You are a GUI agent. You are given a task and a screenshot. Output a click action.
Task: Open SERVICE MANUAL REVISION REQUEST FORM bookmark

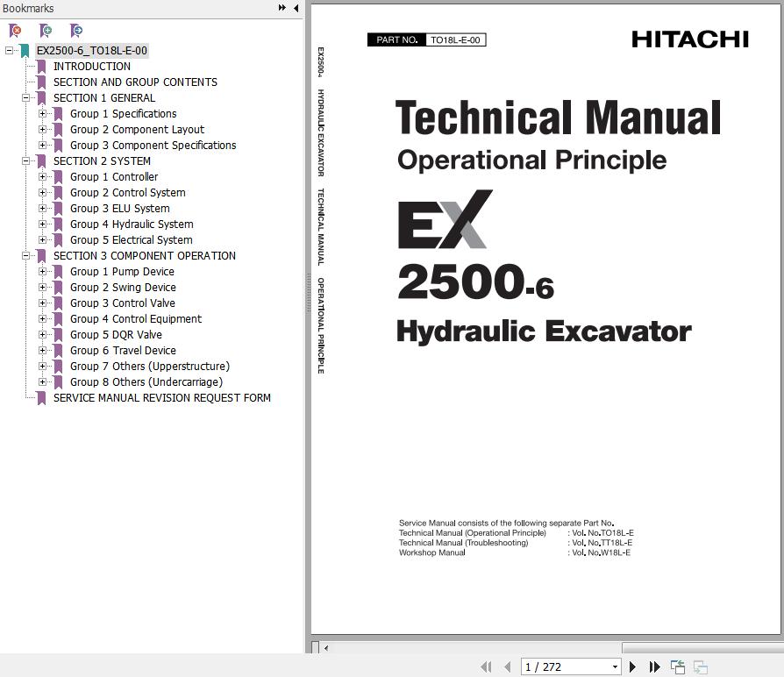(x=161, y=398)
